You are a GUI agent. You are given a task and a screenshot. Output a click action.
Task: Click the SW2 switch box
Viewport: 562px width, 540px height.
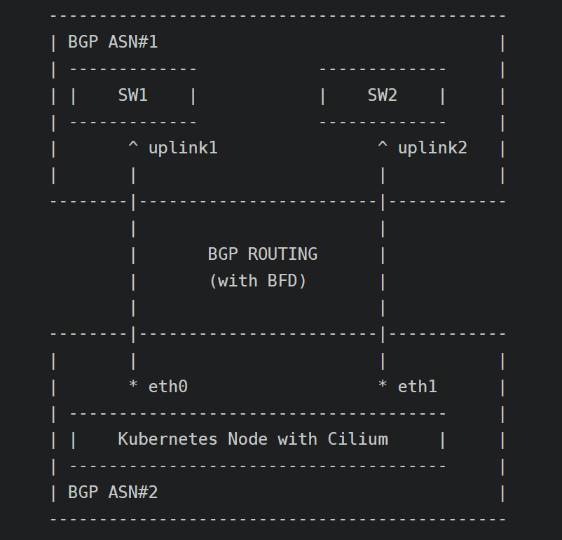pos(382,95)
